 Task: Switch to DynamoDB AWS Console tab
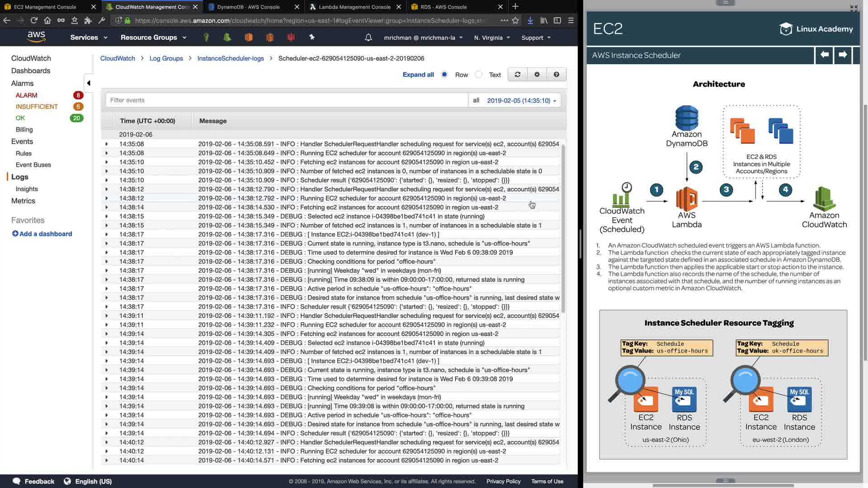click(x=248, y=7)
